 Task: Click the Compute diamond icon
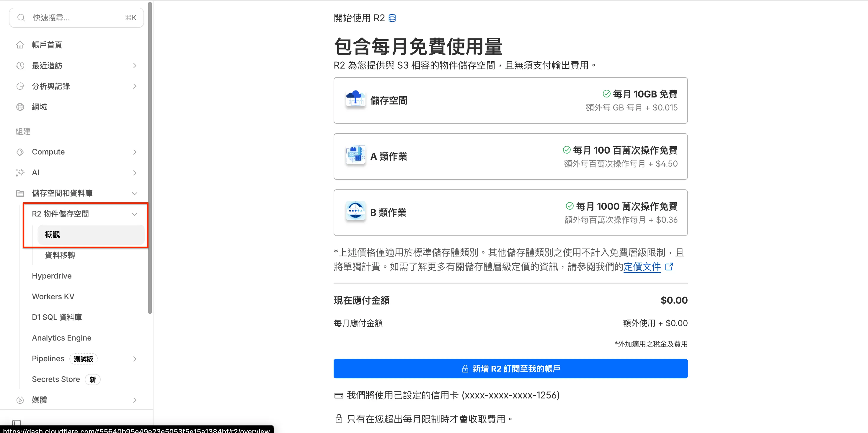tap(20, 152)
